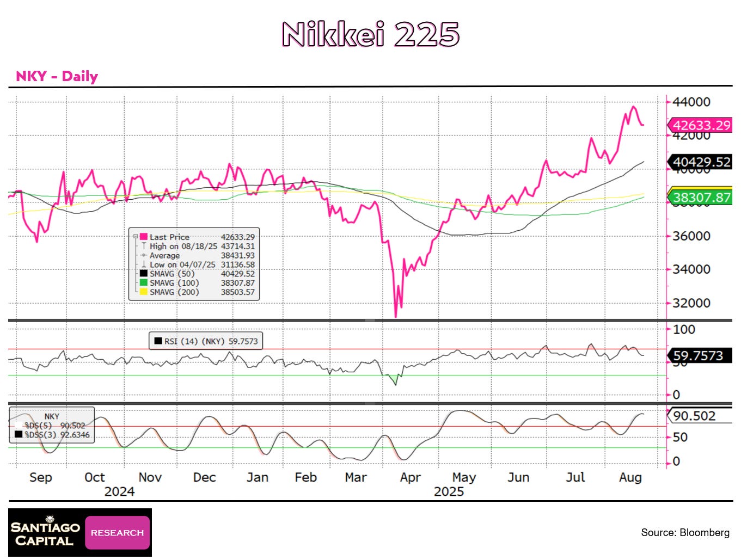
Task: Click the 90.502 stochastic axis flag
Action: [x=700, y=416]
